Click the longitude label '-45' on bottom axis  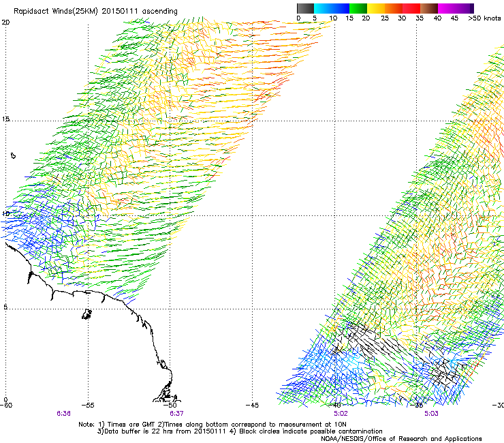[x=252, y=405]
